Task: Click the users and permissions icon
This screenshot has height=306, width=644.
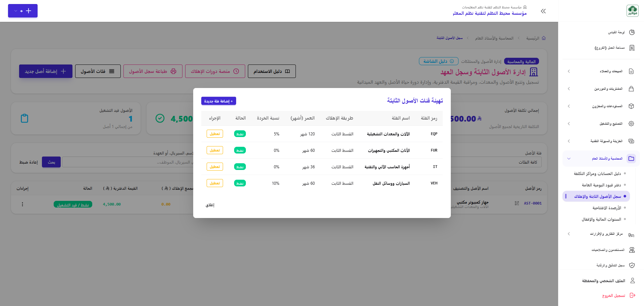Action: point(632,250)
